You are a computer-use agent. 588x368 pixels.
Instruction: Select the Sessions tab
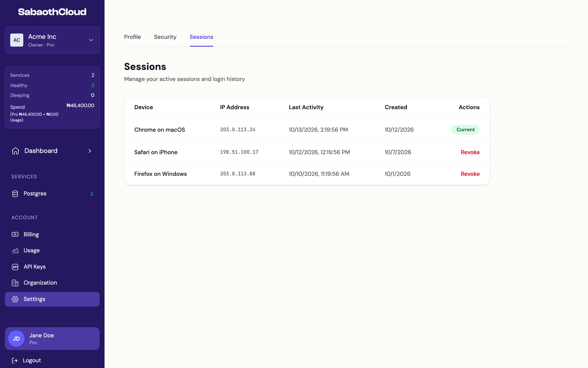[202, 37]
